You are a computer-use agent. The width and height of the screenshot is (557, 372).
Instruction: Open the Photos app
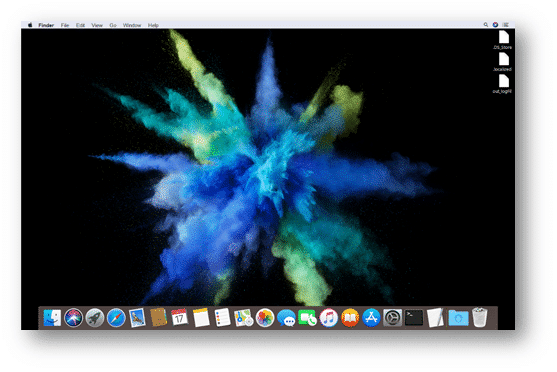[x=265, y=317]
